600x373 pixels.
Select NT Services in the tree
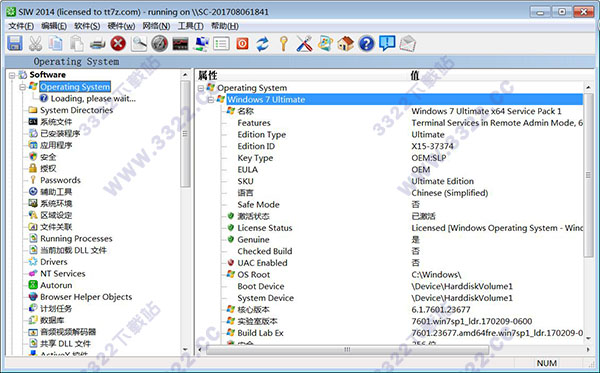pos(63,274)
